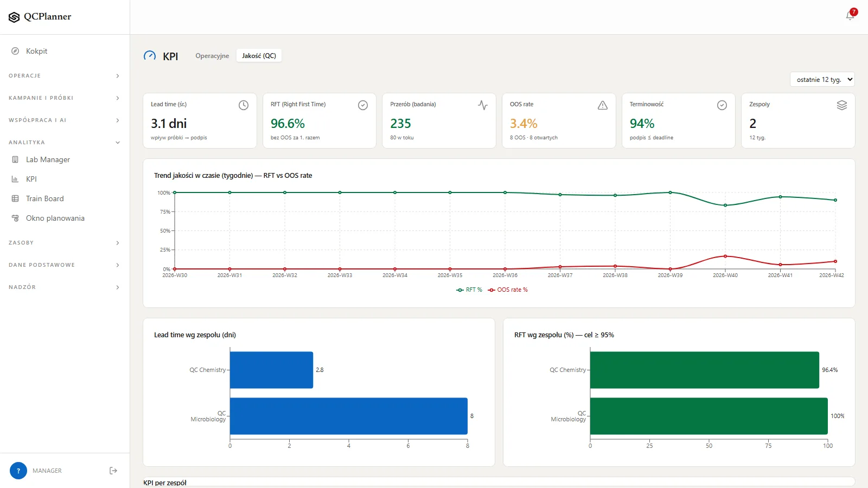Switch to the Operacyjne tab
Viewport: 868px width, 488px height.
pos(212,56)
